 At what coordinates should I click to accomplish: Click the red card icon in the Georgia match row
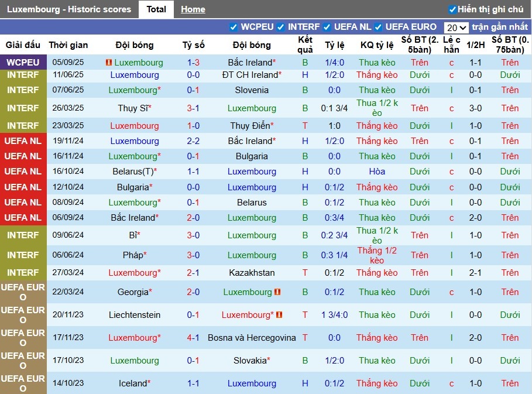[277, 292]
